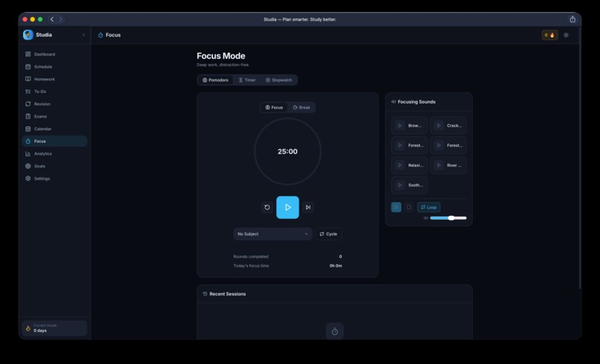The image size is (600, 364).
Task: Click the volume speaker icon by slider
Action: (x=426, y=218)
